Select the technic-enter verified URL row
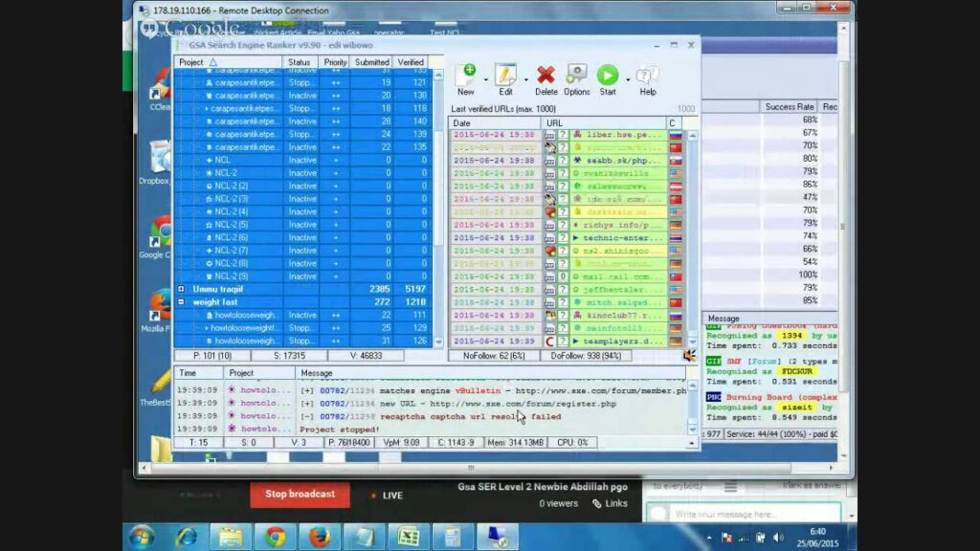 click(x=567, y=238)
